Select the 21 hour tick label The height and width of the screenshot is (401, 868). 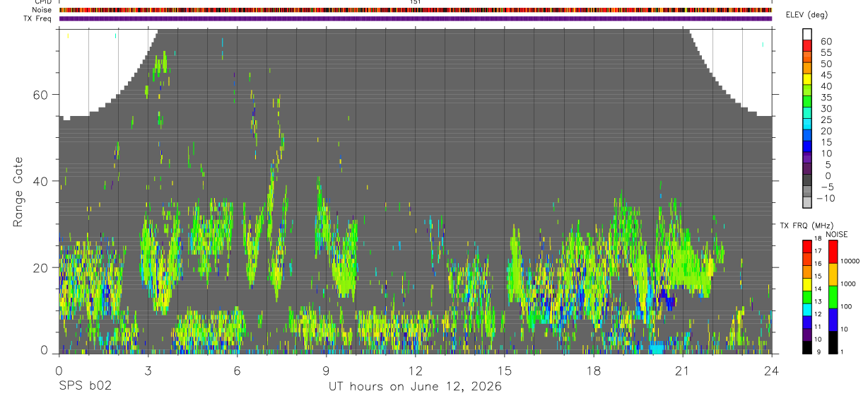683,371
